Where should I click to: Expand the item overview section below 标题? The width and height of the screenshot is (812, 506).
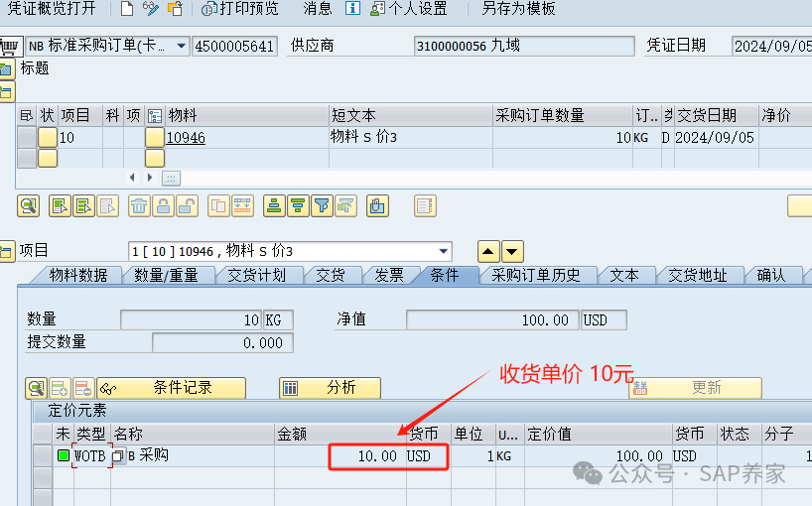pos(7,92)
